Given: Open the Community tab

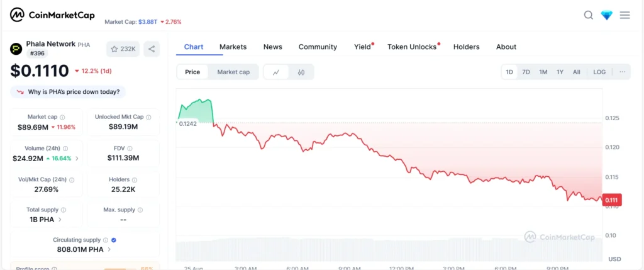Looking at the screenshot, I should point(318,47).
